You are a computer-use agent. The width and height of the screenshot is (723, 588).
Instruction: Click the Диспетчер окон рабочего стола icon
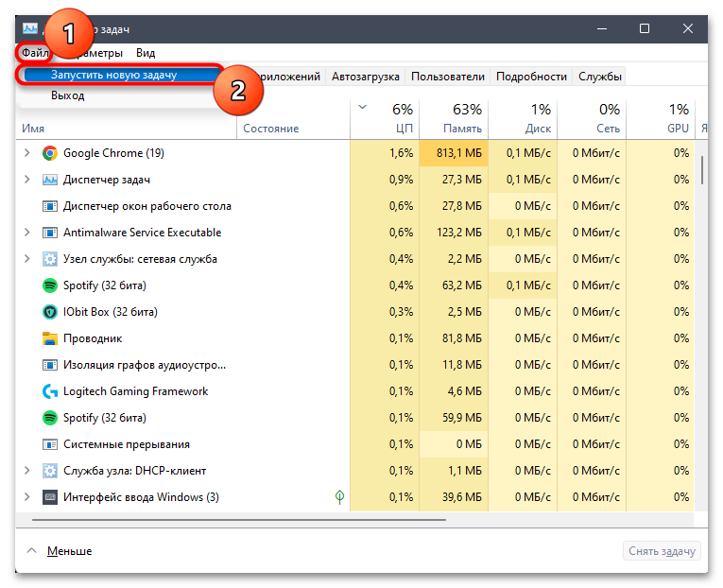pos(50,206)
